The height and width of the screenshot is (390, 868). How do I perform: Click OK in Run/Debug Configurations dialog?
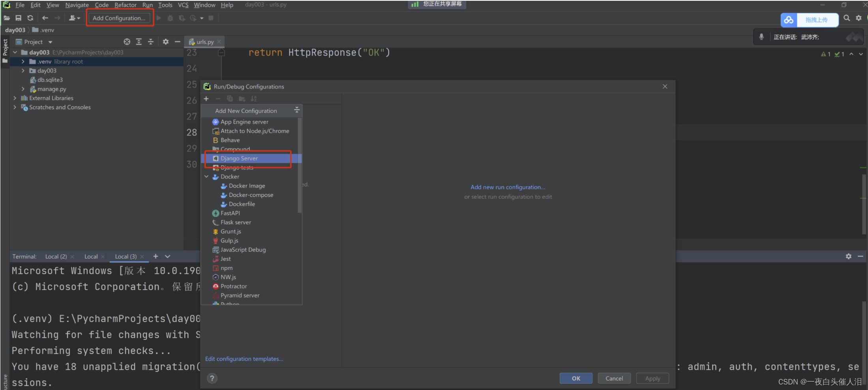(x=576, y=379)
